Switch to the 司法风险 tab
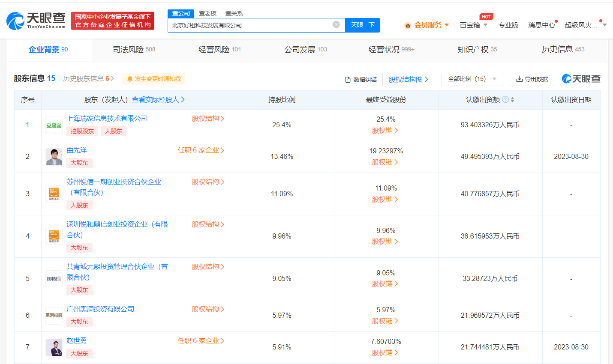Viewport: 613px width, 364px height. coord(134,50)
